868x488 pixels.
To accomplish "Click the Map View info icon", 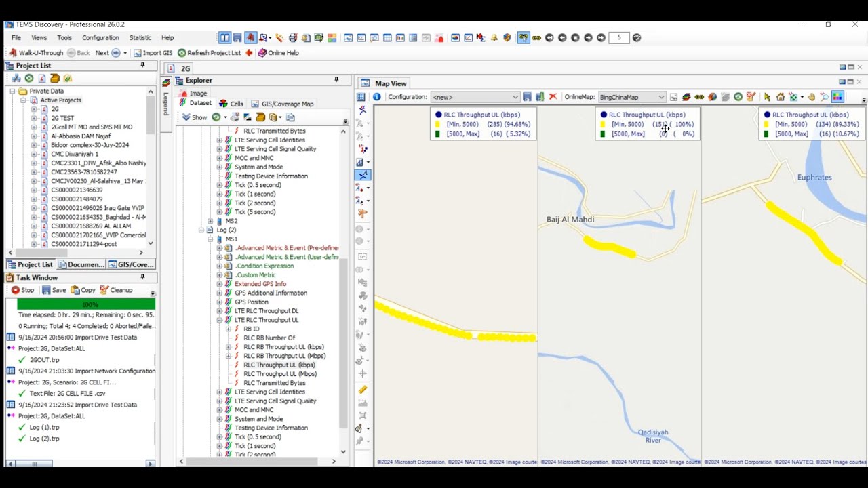I will 376,97.
